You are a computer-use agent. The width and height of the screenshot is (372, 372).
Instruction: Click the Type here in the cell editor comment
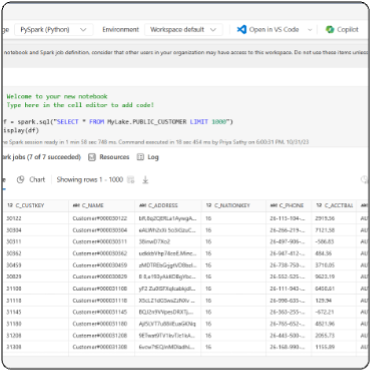pos(80,105)
